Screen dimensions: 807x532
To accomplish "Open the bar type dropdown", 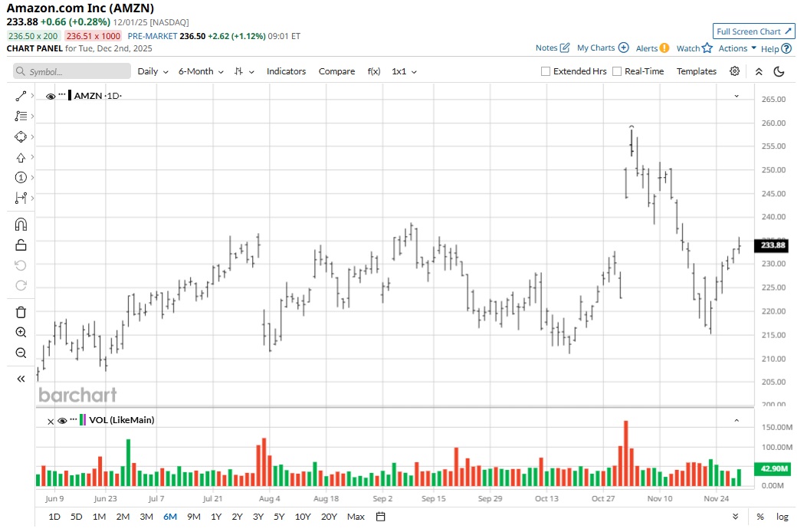I will pos(244,71).
